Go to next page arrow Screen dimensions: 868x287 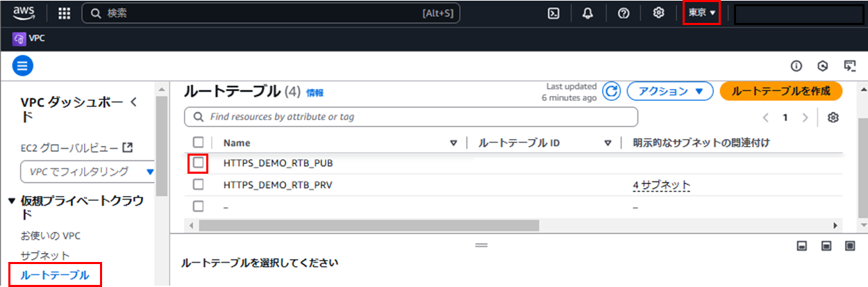805,117
